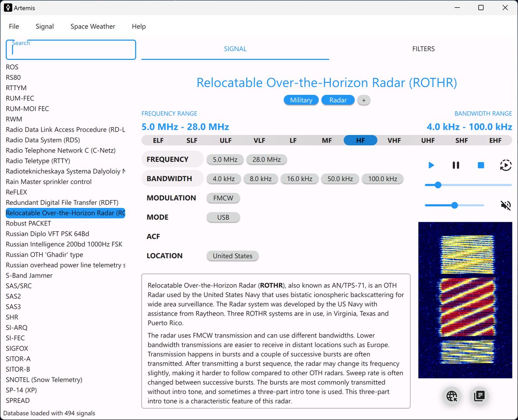Image resolution: width=518 pixels, height=420 pixels.
Task: Toggle the muted speaker icon
Action: pyautogui.click(x=506, y=205)
